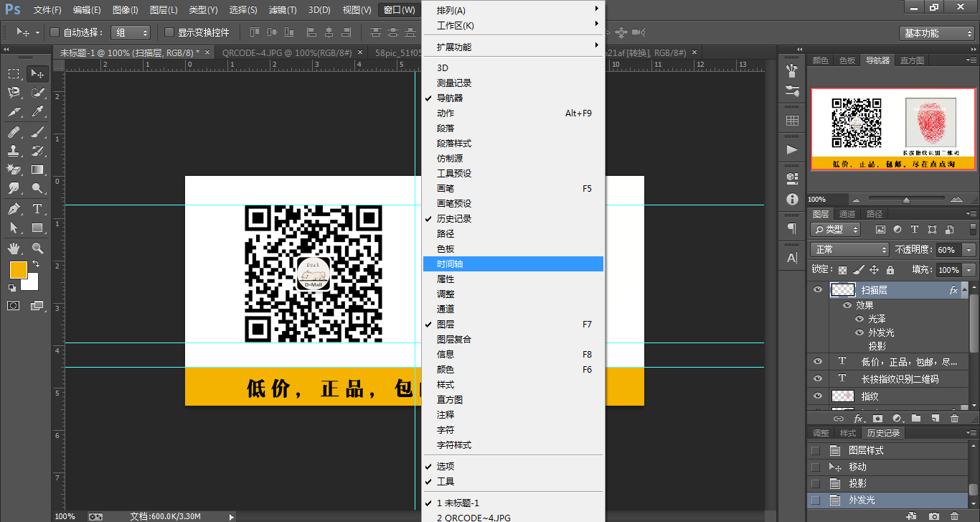Select the Lasso tool
Screen dimensions: 980x522
pos(14,93)
